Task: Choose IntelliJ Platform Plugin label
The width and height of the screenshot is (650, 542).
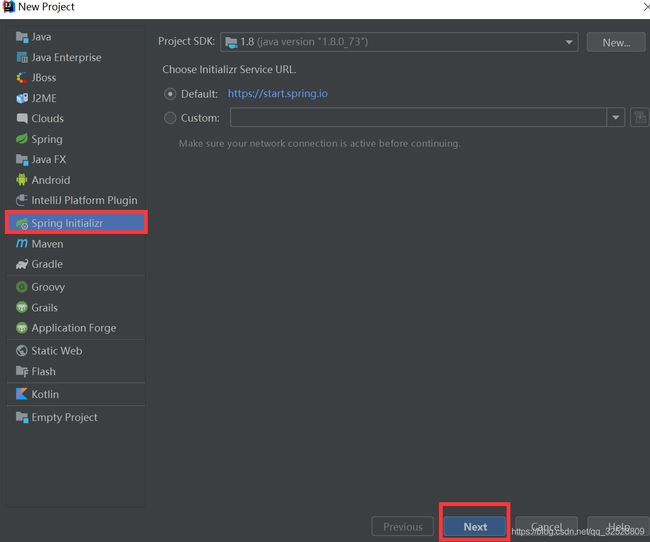Action: (85, 200)
